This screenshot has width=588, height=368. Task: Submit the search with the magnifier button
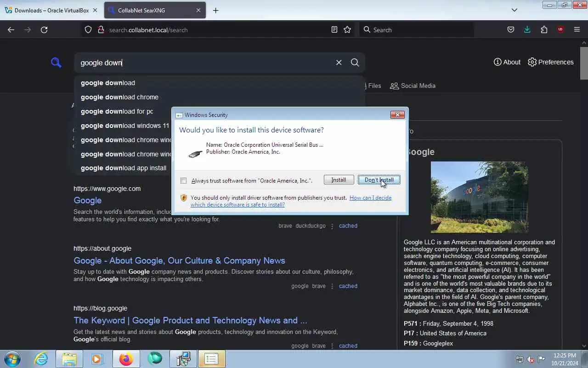pyautogui.click(x=355, y=63)
